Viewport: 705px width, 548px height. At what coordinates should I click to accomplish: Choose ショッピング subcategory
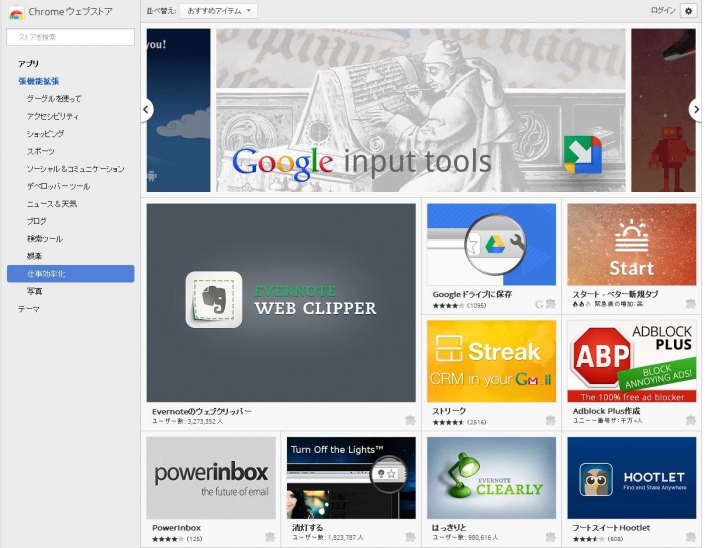pyautogui.click(x=45, y=134)
